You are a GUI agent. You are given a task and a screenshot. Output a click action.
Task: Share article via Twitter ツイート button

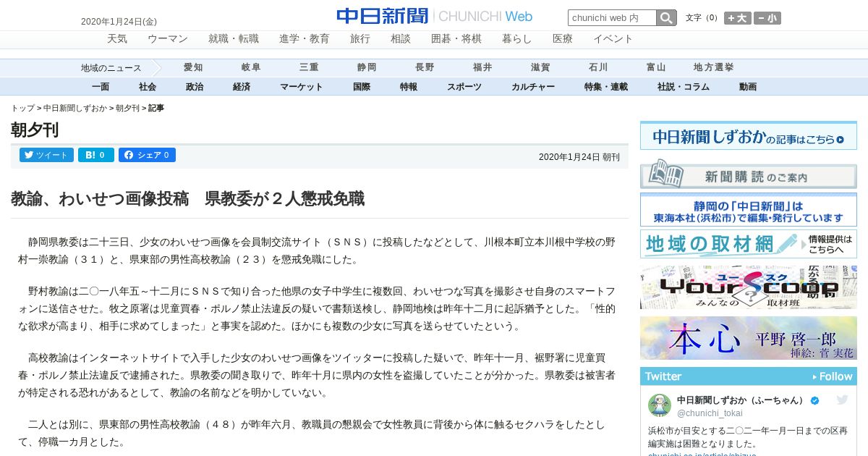47,155
